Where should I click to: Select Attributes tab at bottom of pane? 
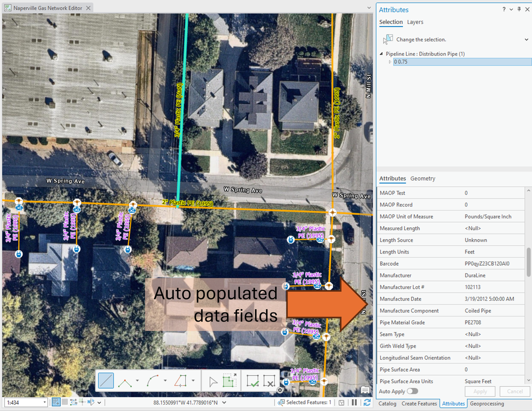453,404
